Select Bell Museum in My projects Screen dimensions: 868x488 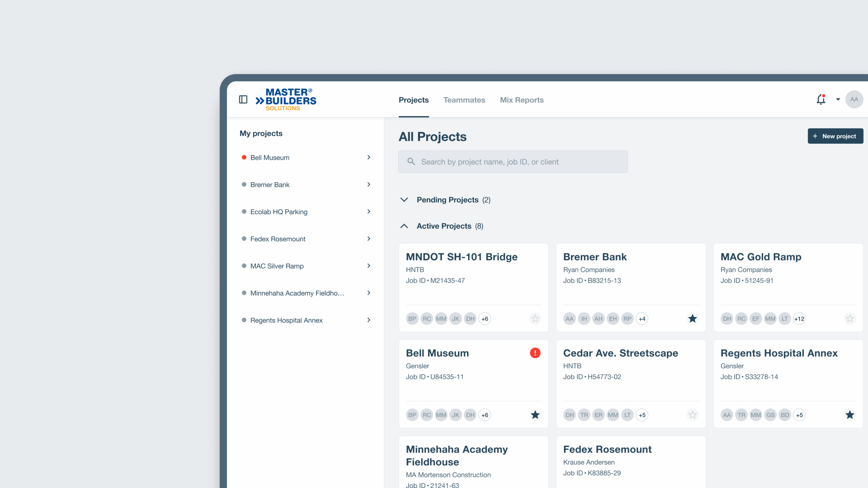click(270, 158)
